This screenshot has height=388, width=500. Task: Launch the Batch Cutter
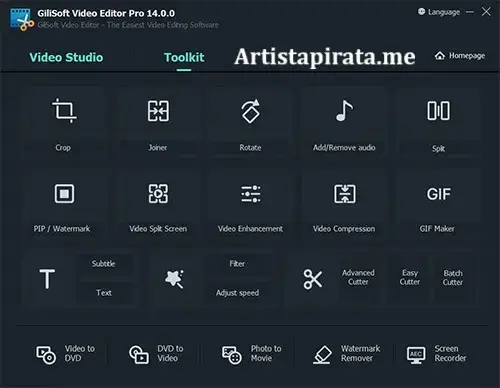coord(453,278)
